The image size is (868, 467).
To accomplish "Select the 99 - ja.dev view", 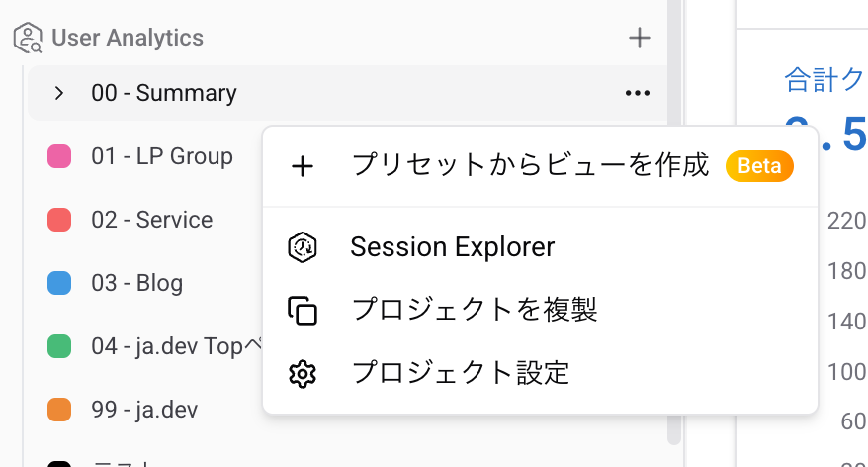I will [x=145, y=410].
